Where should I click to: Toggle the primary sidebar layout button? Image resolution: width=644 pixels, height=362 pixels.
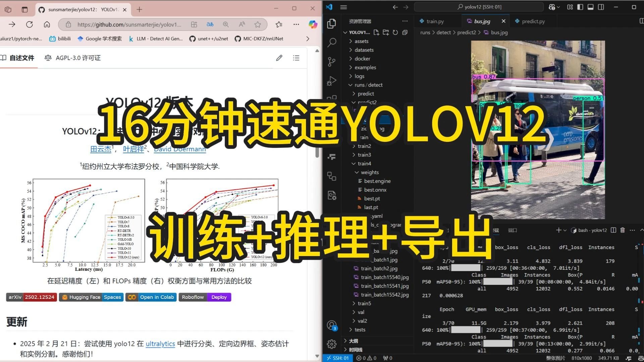[x=581, y=7]
